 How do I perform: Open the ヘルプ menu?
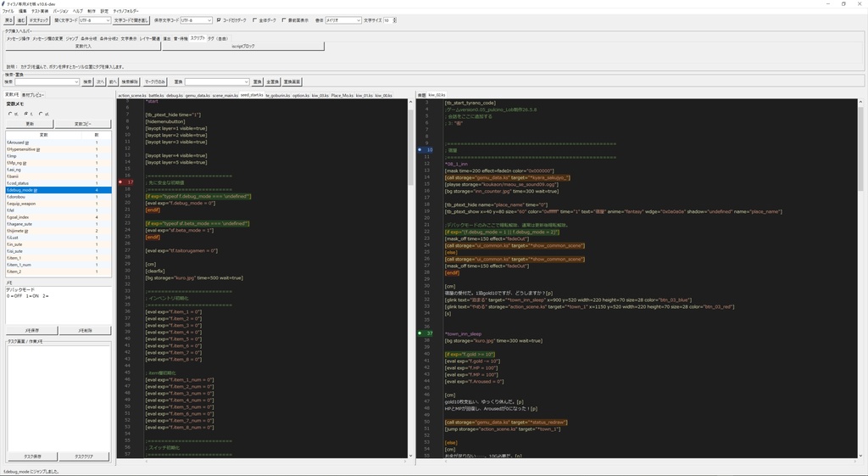click(78, 11)
